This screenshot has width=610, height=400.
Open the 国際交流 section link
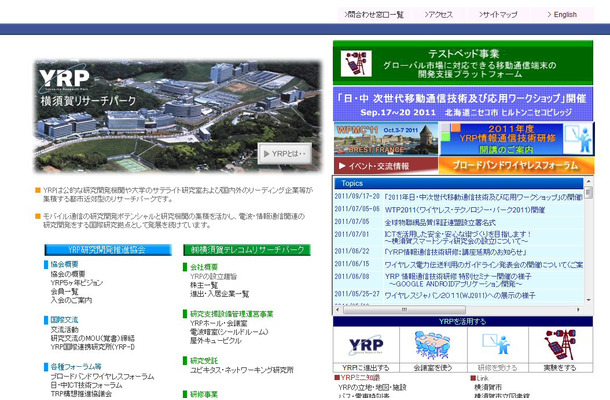[64, 320]
